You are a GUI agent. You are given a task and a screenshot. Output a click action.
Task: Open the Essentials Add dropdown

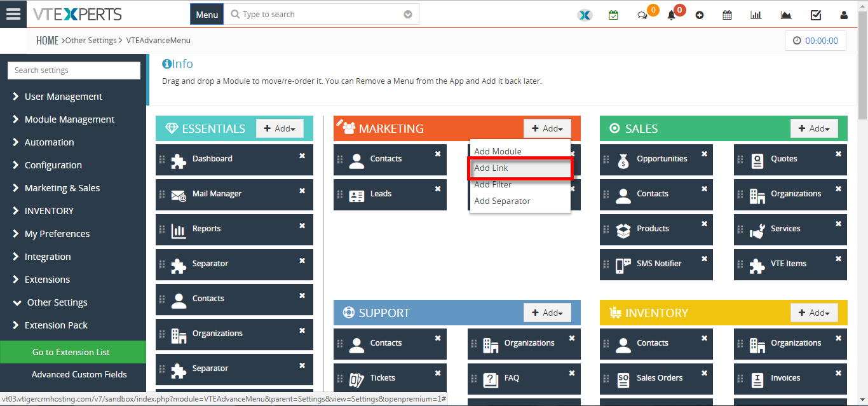point(280,128)
